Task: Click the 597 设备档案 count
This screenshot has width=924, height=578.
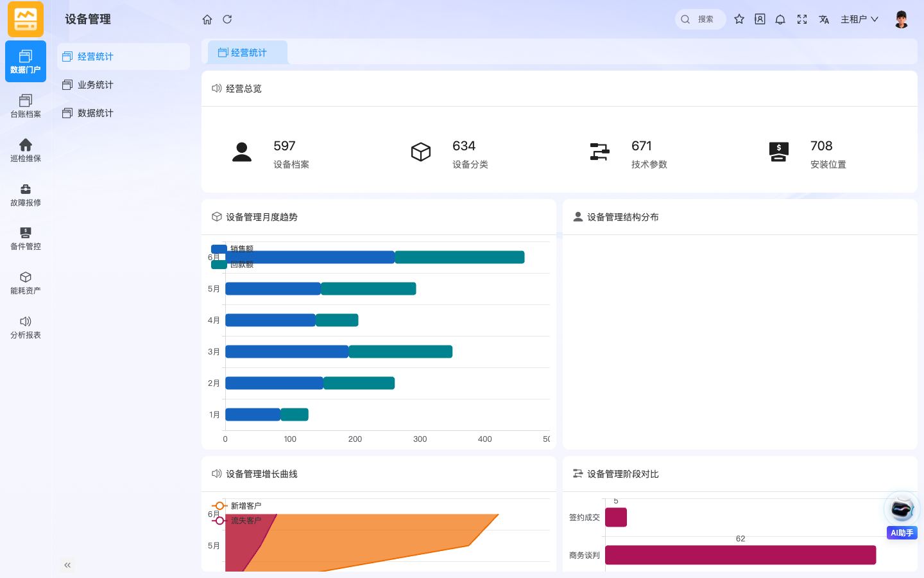Action: click(284, 146)
